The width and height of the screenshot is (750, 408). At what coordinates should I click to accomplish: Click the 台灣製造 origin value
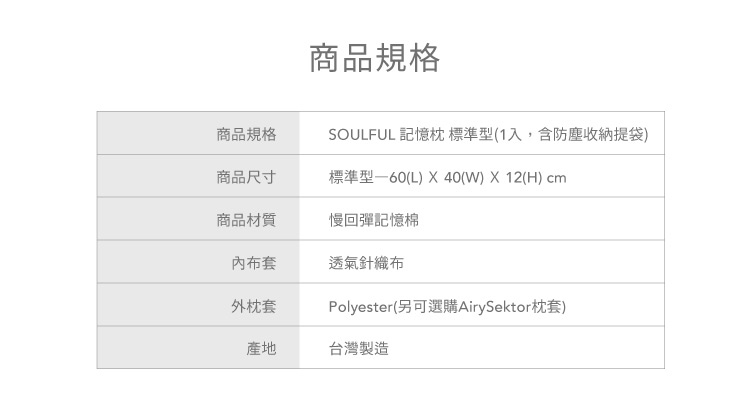pos(359,350)
